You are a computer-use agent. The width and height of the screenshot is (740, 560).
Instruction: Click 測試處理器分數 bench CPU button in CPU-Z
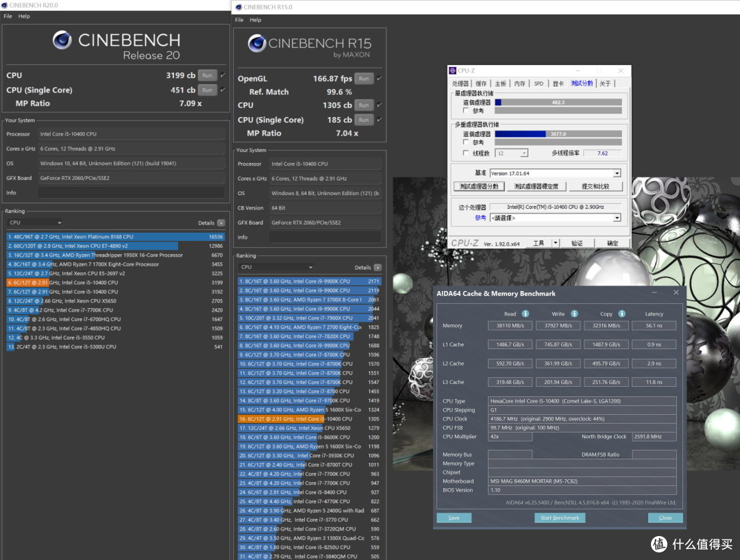478,186
